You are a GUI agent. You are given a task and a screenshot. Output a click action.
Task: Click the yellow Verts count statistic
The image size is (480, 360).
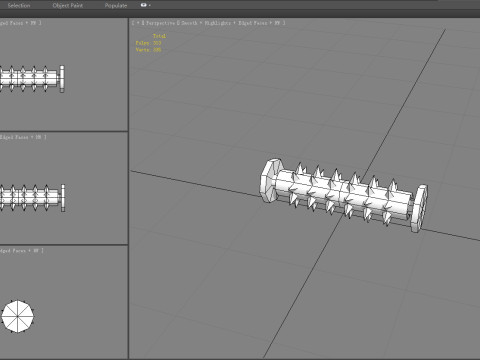pyautogui.click(x=148, y=50)
